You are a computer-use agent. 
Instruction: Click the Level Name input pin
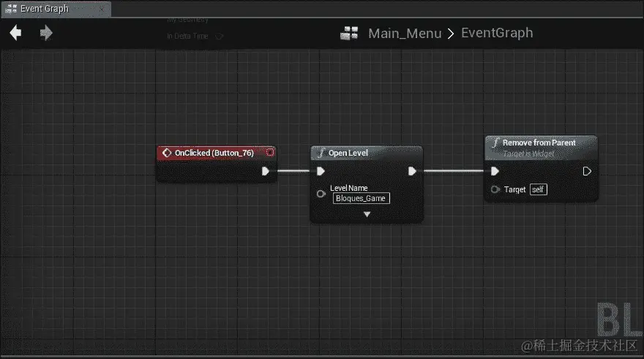[321, 194]
